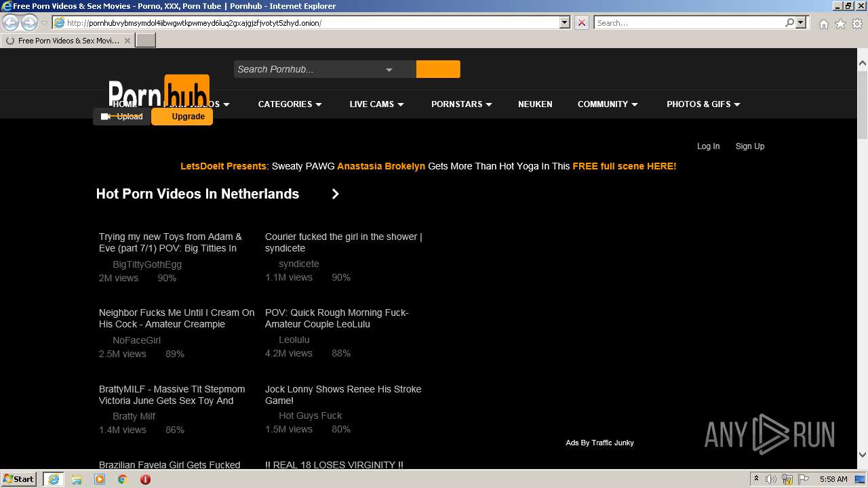Expand the address bar history dropdown
The height and width of the screenshot is (488, 868).
[564, 22]
